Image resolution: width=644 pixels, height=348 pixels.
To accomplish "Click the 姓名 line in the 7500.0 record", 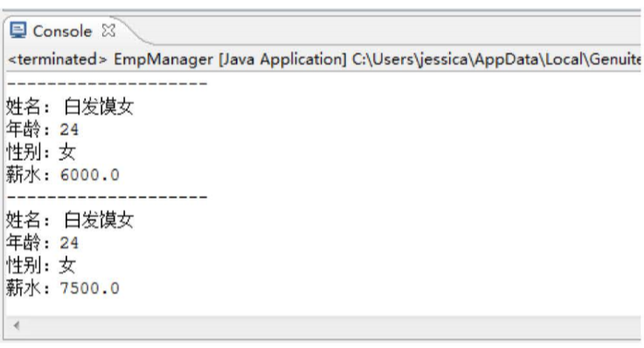I will [x=70, y=220].
